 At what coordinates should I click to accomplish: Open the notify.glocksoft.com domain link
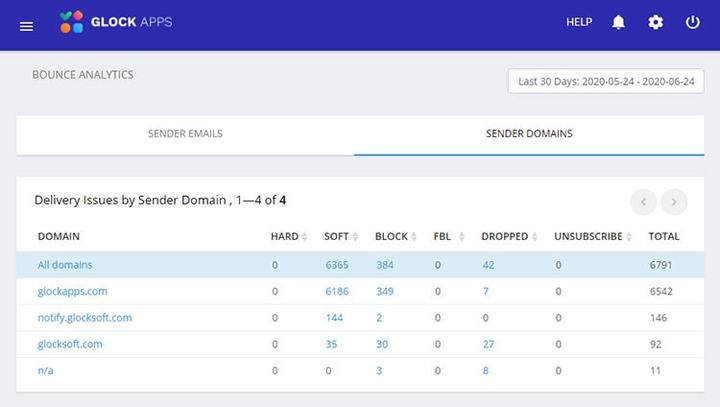84,318
